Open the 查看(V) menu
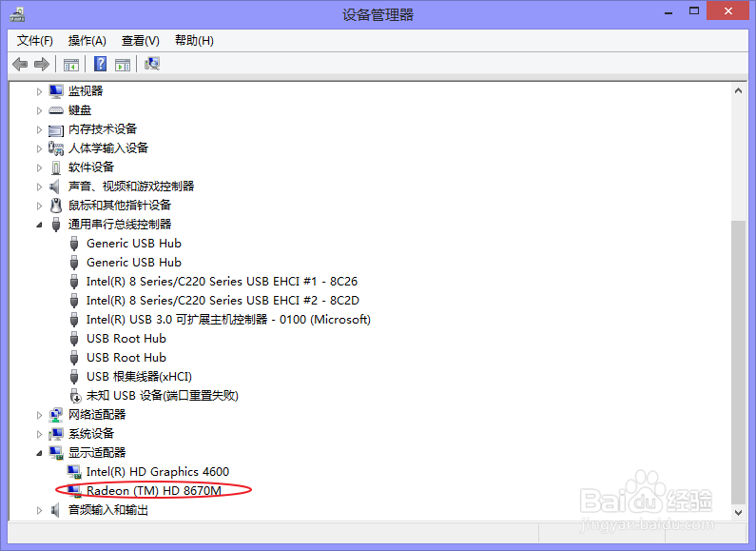The image size is (756, 551). pyautogui.click(x=141, y=41)
